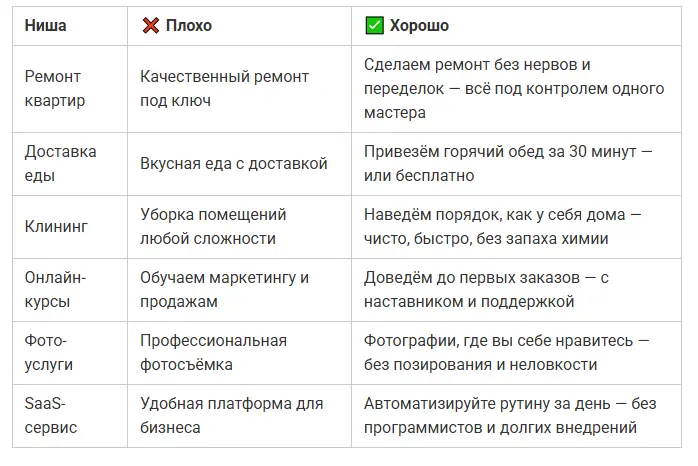
Task: Click the green checkmark icon beside Хорошо
Action: pos(375,26)
